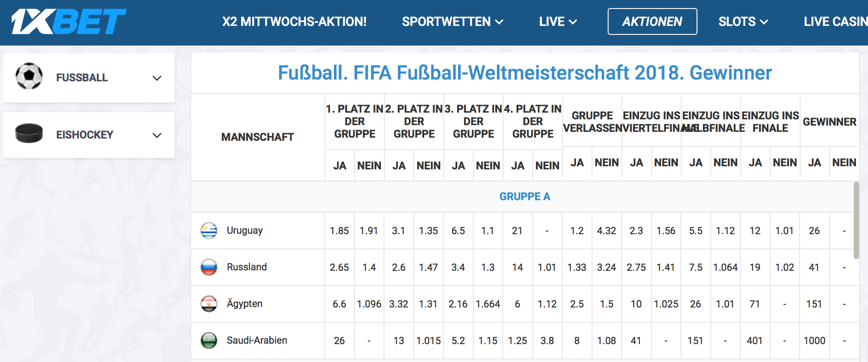The image size is (868, 362).
Task: Click the GRUPPE A heading
Action: (525, 197)
